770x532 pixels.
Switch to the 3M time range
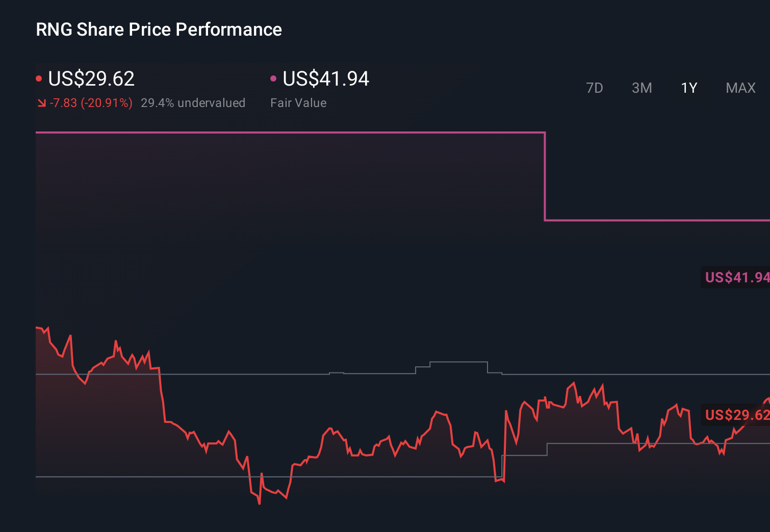(x=641, y=88)
